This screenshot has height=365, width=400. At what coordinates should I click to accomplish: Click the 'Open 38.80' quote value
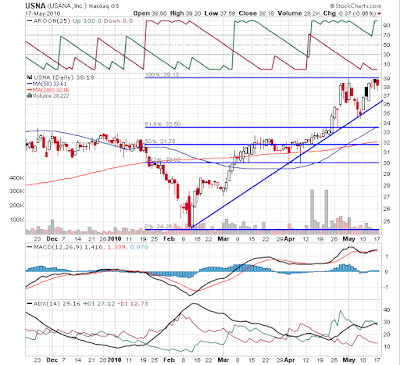[x=151, y=13]
